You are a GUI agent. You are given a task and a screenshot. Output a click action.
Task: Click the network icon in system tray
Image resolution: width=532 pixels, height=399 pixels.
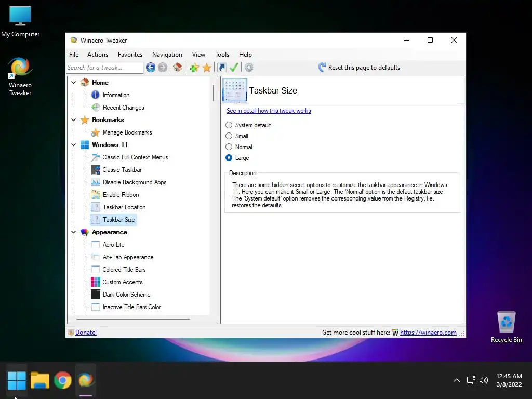[471, 380]
